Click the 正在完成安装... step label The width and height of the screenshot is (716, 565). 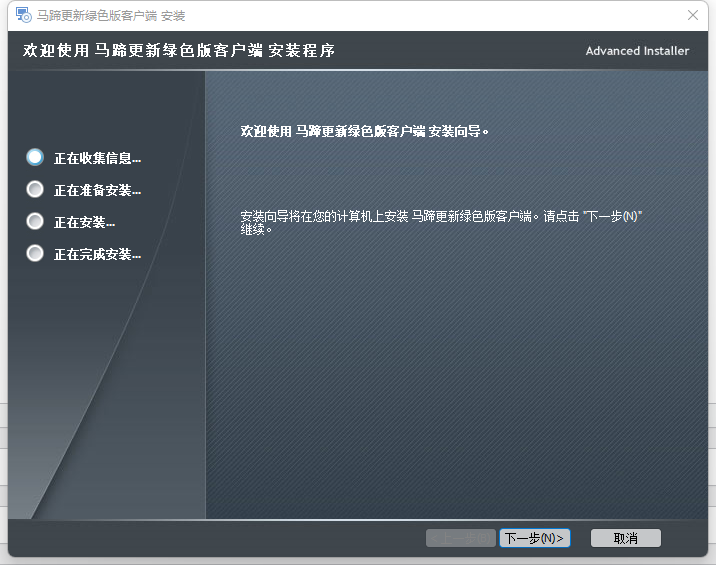point(97,254)
